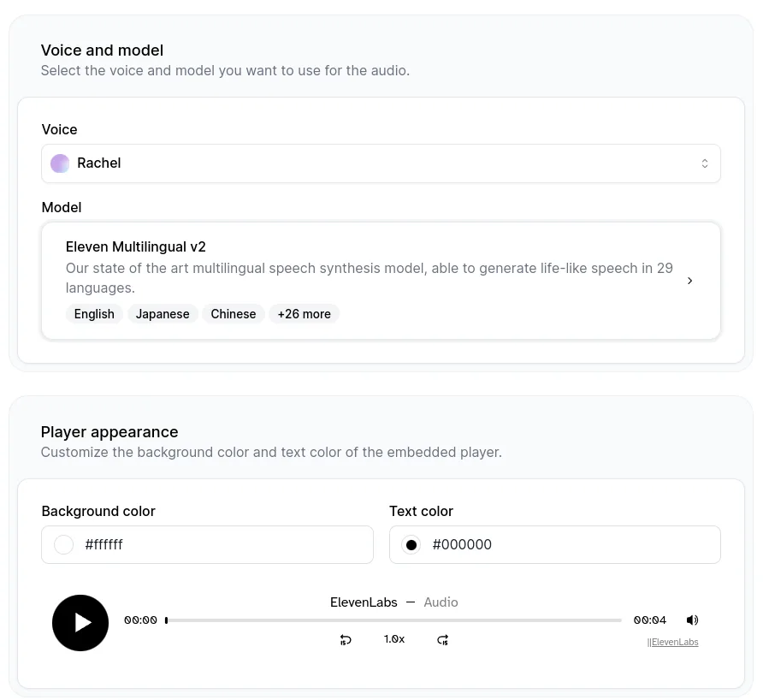The height and width of the screenshot is (700, 763).
Task: Click the black text color circle
Action: point(411,544)
